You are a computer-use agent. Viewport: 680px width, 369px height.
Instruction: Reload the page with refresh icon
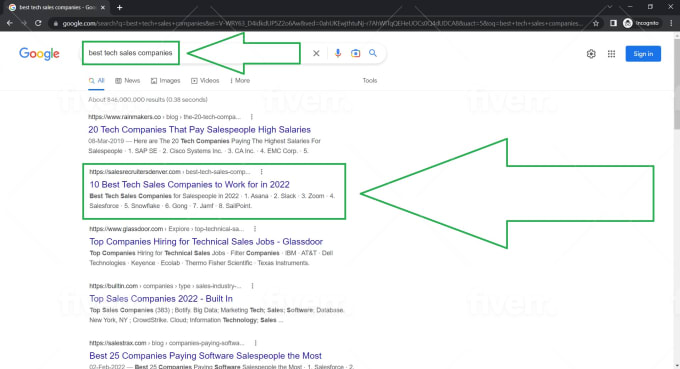(x=38, y=23)
